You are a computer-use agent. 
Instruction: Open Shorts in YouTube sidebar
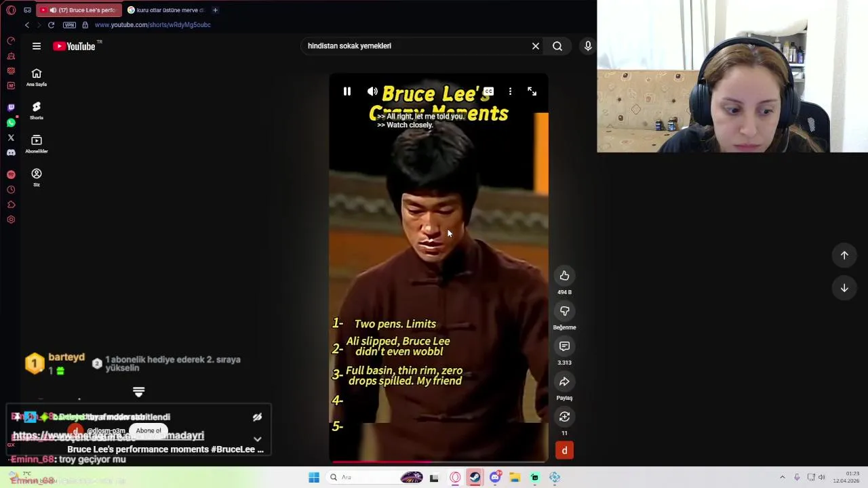(37, 110)
